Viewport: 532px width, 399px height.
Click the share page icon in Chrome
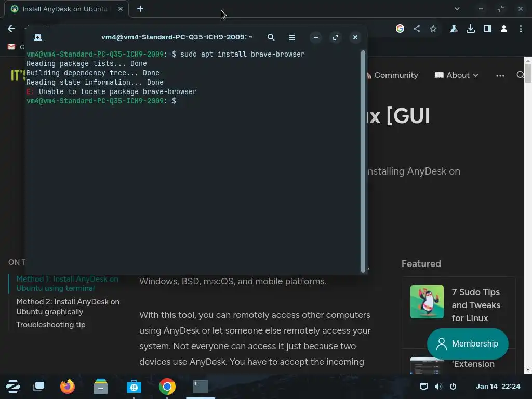417,29
